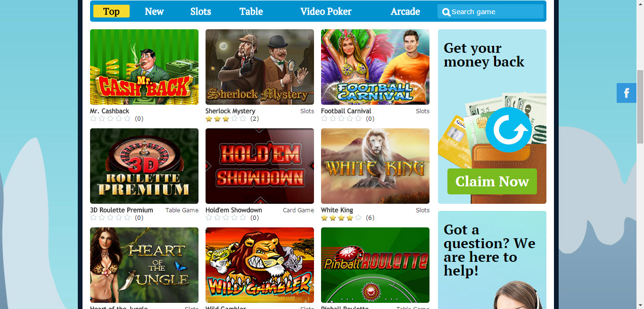Click the Claim Now button
Image resolution: width=644 pixels, height=309 pixels.
tap(492, 182)
